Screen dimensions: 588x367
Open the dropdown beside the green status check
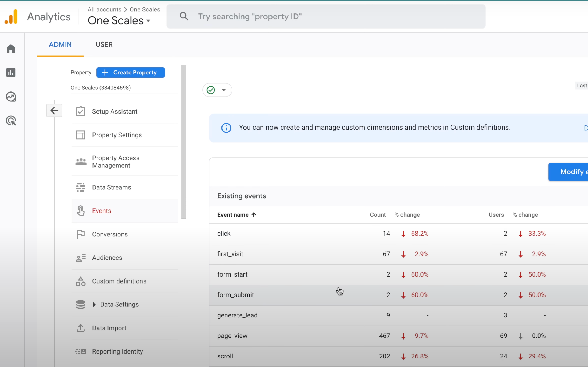coord(224,90)
